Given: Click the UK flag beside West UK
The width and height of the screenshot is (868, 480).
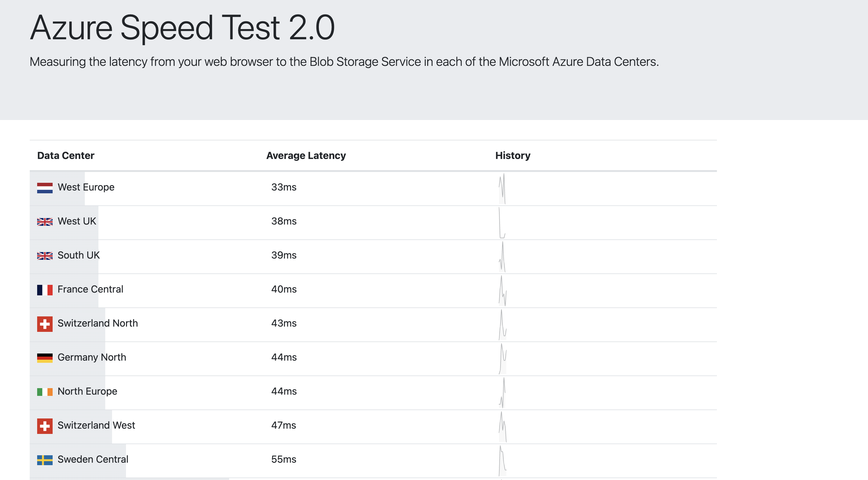Looking at the screenshot, I should 45,222.
